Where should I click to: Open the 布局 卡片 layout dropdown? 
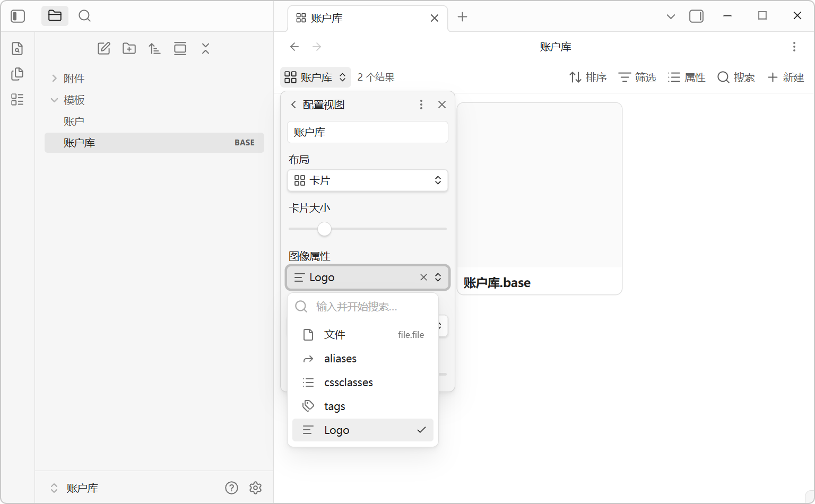pos(367,180)
